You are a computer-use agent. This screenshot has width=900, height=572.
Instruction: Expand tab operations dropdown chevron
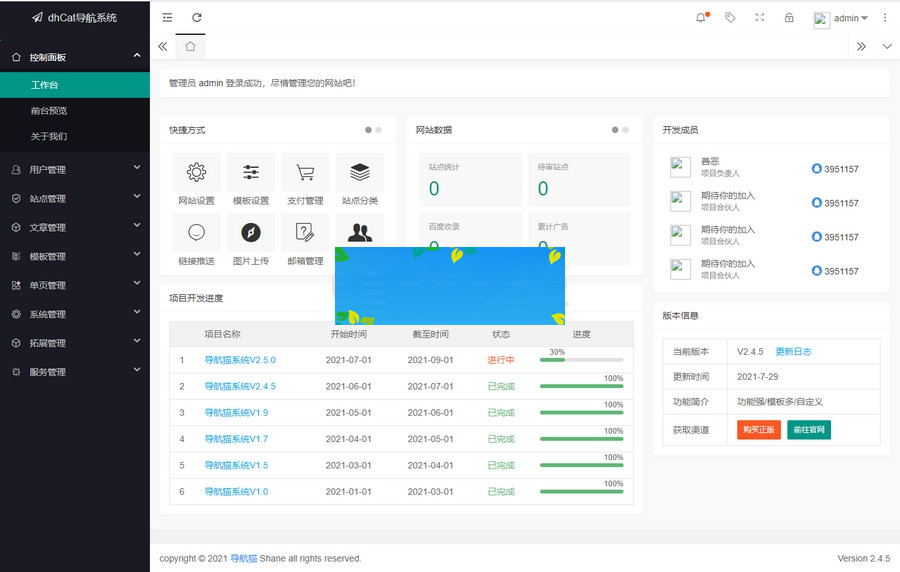(887, 47)
